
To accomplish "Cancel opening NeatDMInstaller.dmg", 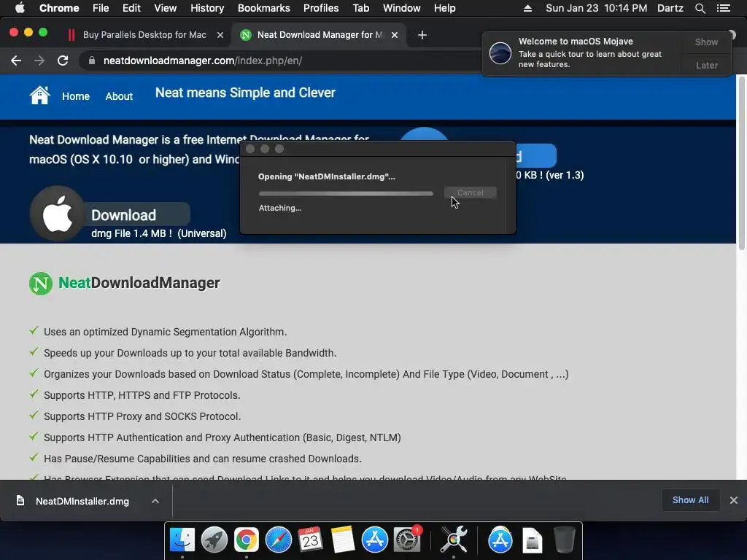I will pyautogui.click(x=471, y=192).
